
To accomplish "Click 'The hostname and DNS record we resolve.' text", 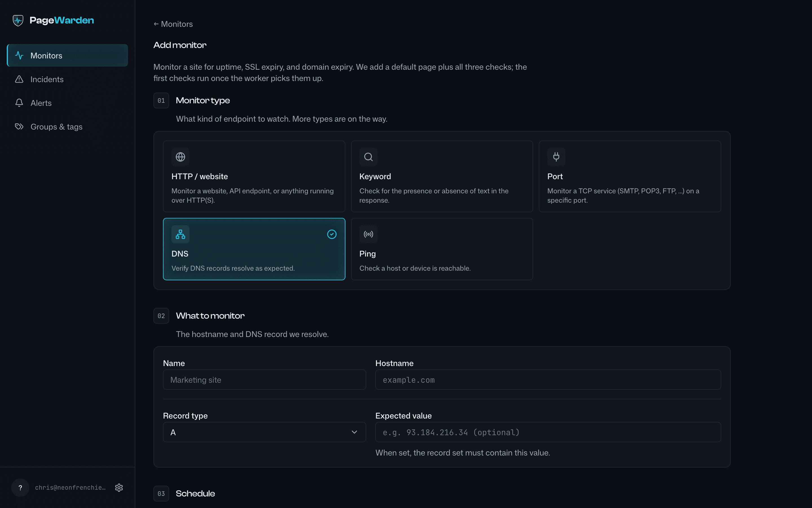I will pyautogui.click(x=252, y=334).
